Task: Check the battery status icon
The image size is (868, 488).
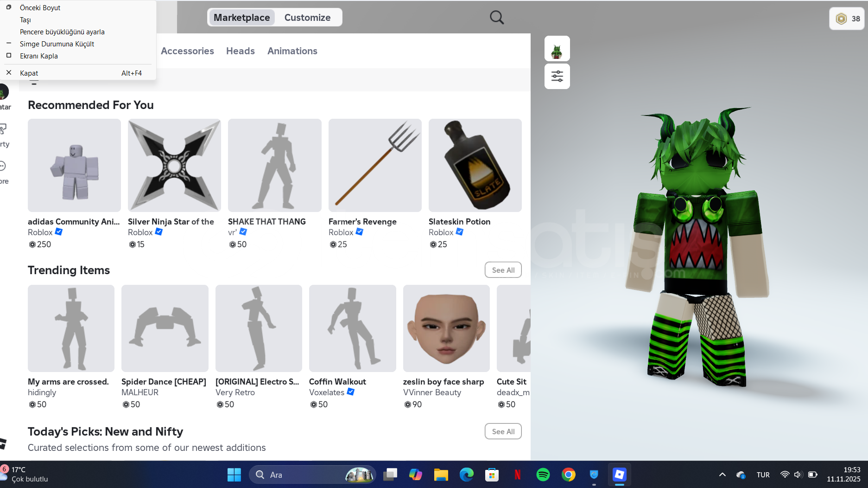Action: pos(812,475)
